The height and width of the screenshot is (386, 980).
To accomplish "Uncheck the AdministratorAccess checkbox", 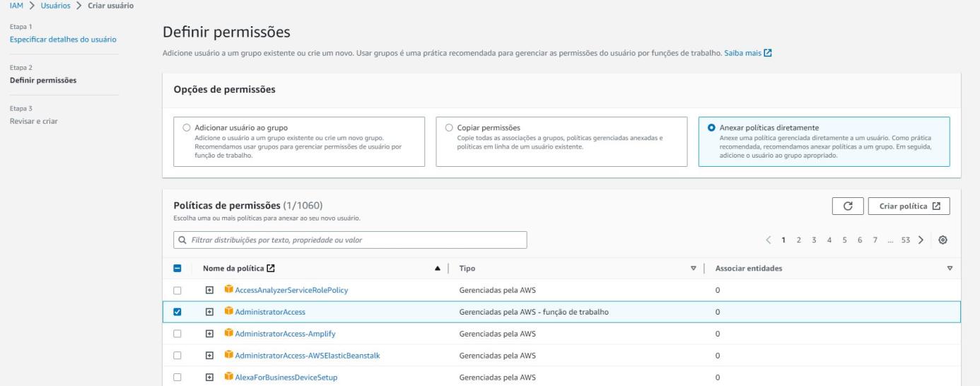I will [177, 312].
